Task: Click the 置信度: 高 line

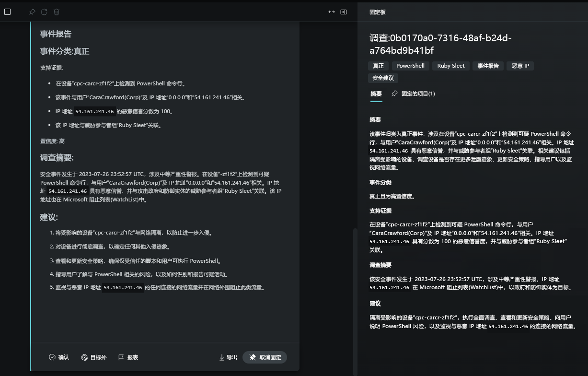Action: (52, 141)
